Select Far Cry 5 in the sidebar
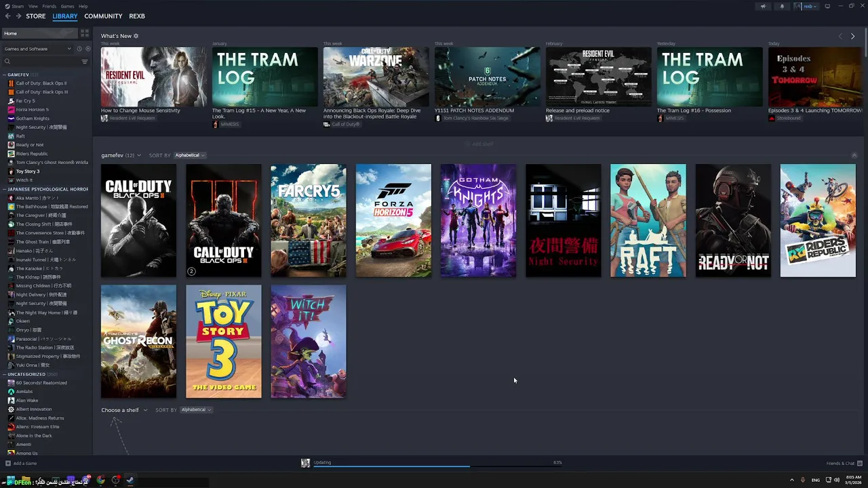This screenshot has width=868, height=488. [x=25, y=100]
